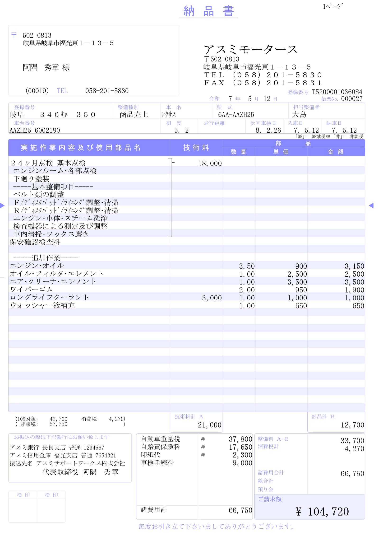Select the company FAX (058) 201-5831 line
The height and width of the screenshot is (555, 392).
click(263, 83)
